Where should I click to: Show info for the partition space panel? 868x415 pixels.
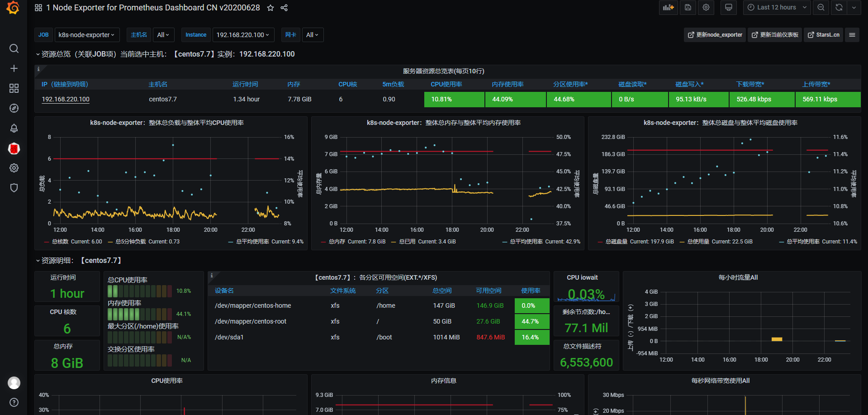click(x=212, y=275)
